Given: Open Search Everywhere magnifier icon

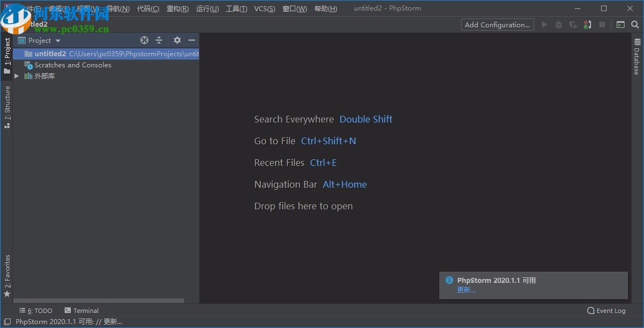Looking at the screenshot, I should pyautogui.click(x=635, y=25).
